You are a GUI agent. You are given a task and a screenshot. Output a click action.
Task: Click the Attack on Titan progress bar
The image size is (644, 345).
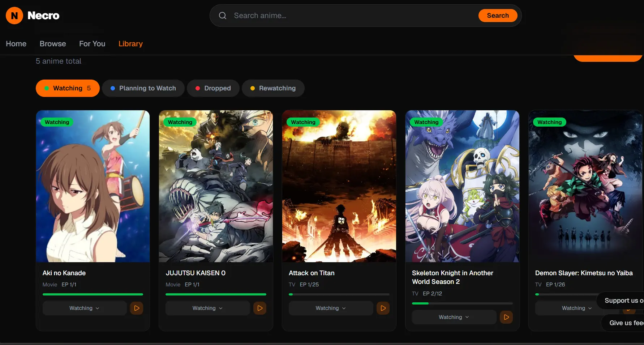point(339,294)
